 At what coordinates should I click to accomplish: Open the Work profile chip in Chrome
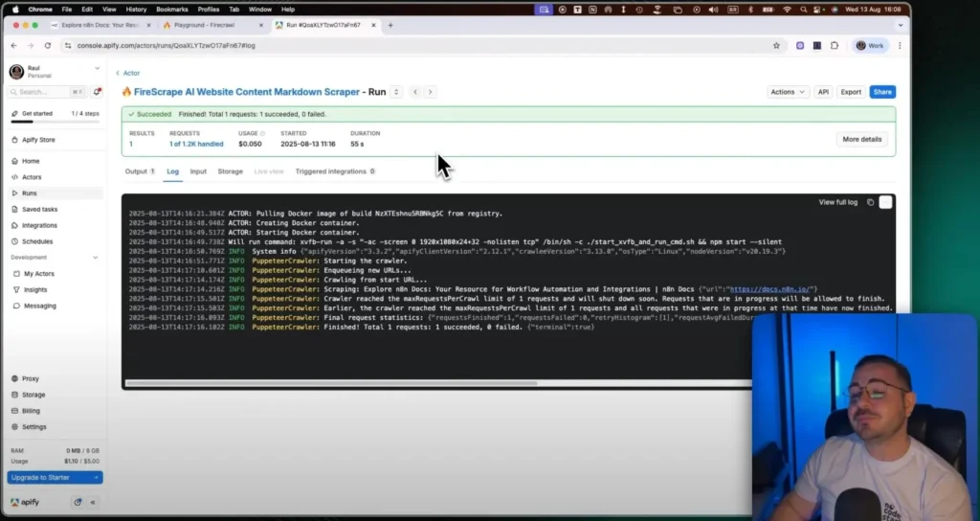(x=871, y=46)
